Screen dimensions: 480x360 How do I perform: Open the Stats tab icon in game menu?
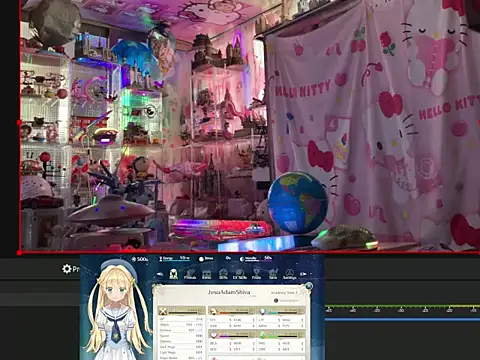[x=173, y=274]
